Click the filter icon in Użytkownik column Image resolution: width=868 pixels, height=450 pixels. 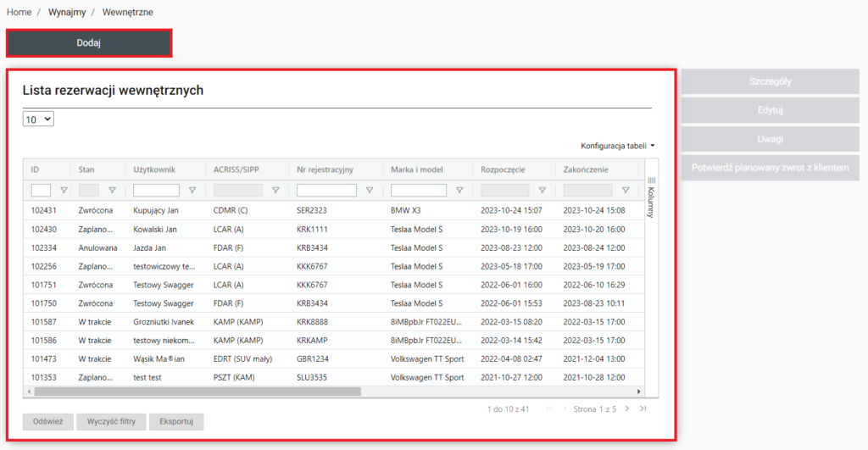(192, 191)
